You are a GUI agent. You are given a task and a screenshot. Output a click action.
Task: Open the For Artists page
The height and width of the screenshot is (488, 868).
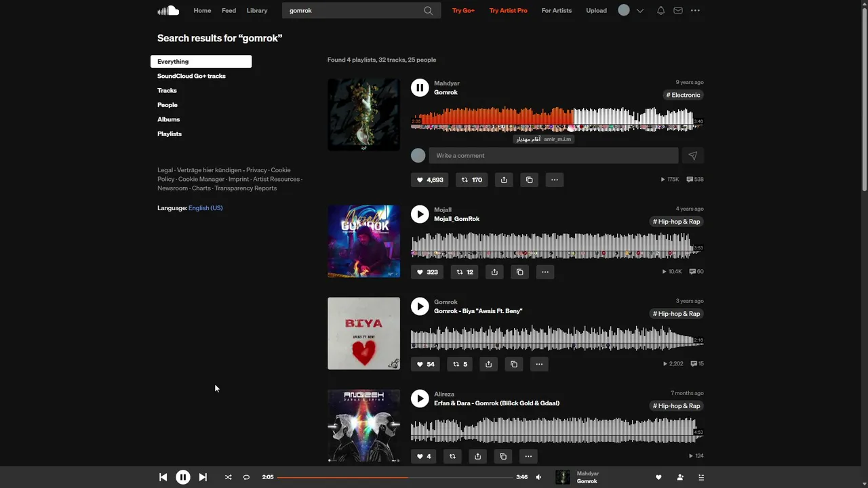557,10
